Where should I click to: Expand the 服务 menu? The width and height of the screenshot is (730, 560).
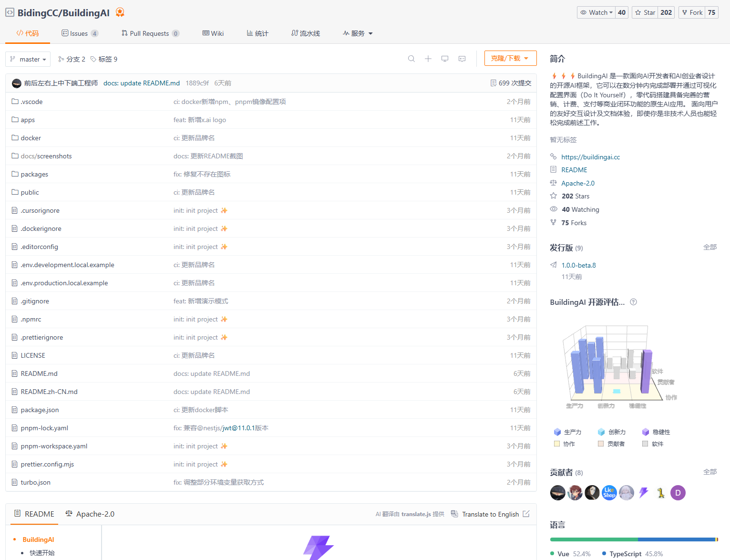pyautogui.click(x=358, y=33)
